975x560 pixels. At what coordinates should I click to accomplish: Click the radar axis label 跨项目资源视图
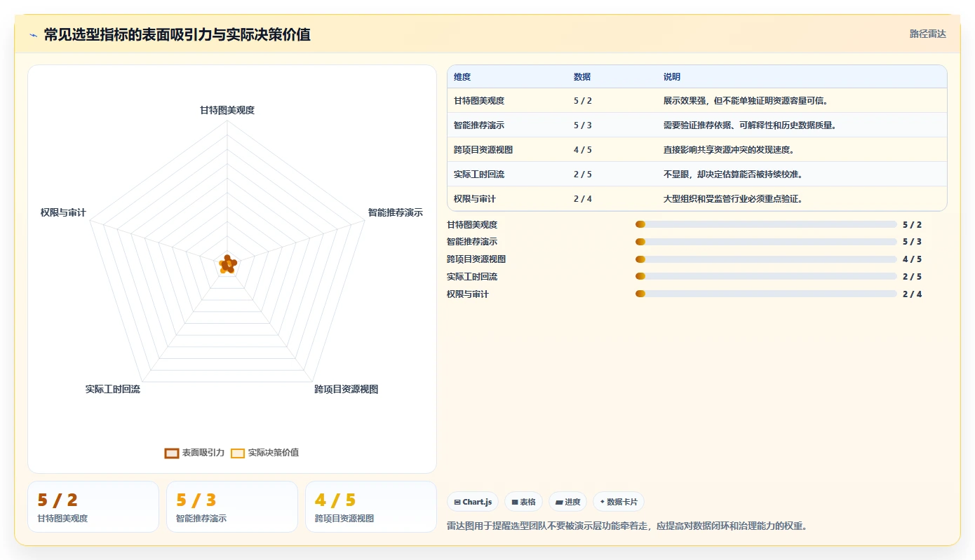tap(347, 390)
